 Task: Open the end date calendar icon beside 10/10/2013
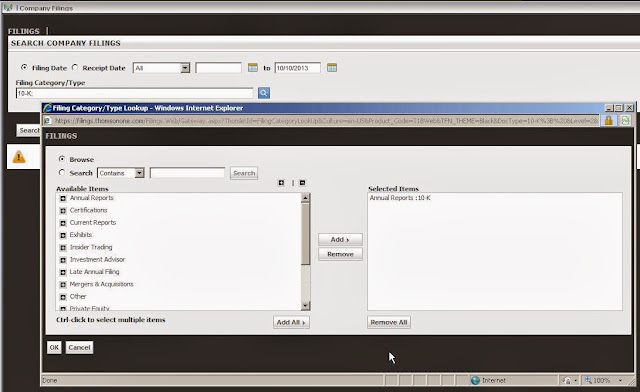pyautogui.click(x=332, y=68)
